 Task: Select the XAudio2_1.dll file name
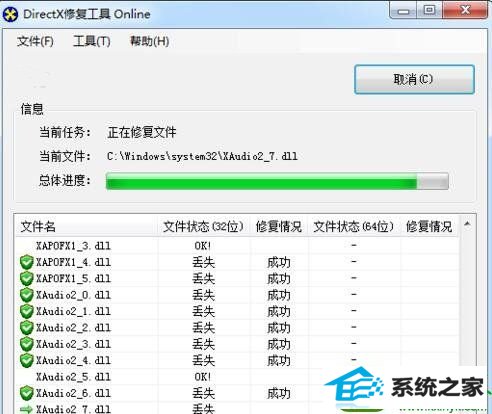73,311
